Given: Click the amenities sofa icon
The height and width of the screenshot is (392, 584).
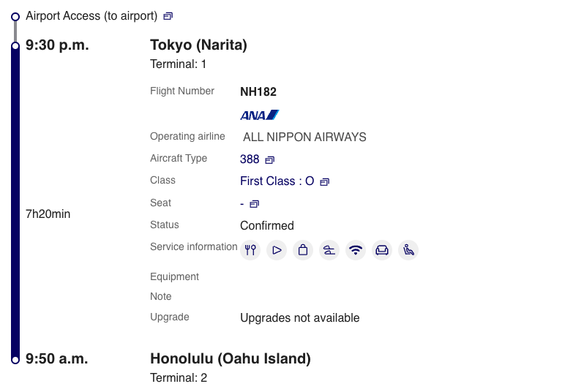Looking at the screenshot, I should [382, 250].
